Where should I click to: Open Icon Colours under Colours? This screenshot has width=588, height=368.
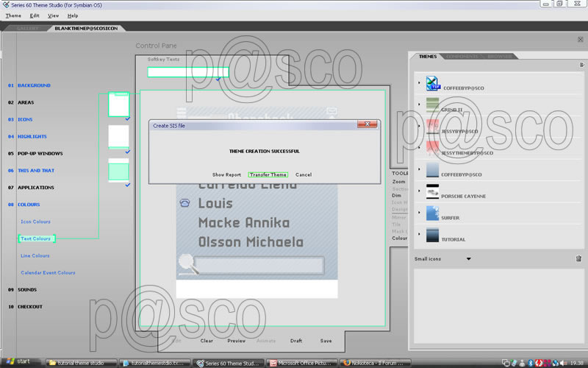35,222
